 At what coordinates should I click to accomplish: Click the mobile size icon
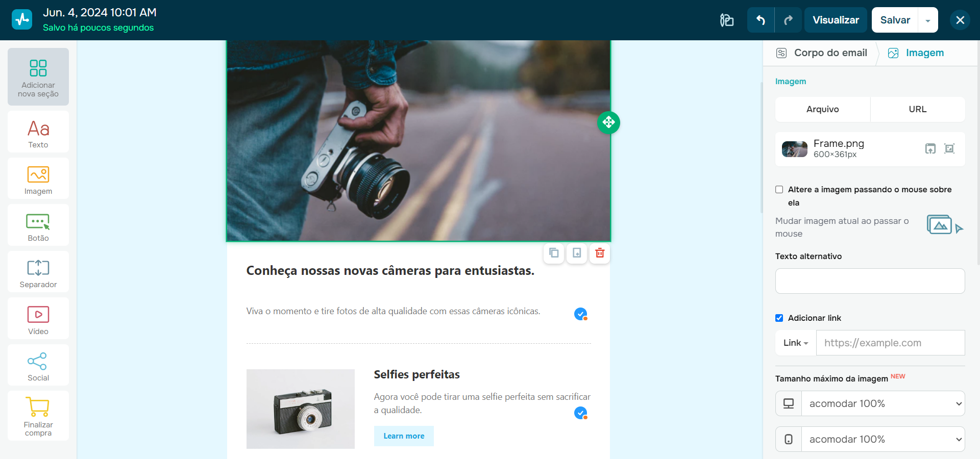point(789,439)
